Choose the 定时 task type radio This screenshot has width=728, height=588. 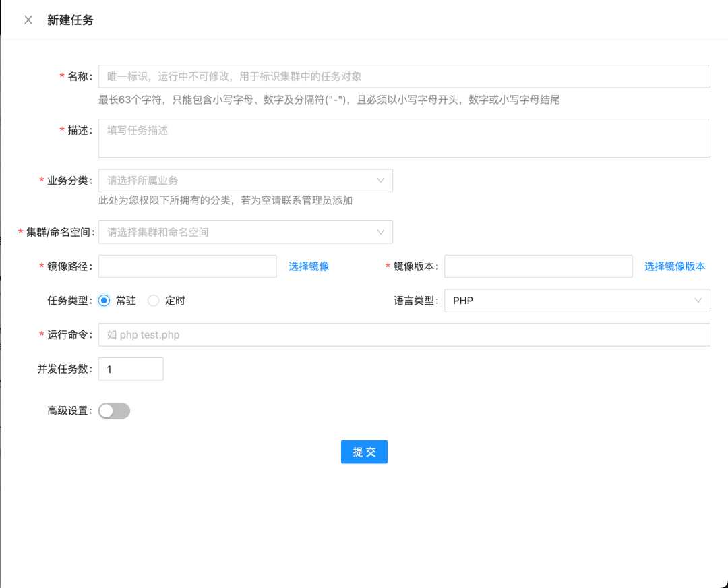(x=153, y=301)
